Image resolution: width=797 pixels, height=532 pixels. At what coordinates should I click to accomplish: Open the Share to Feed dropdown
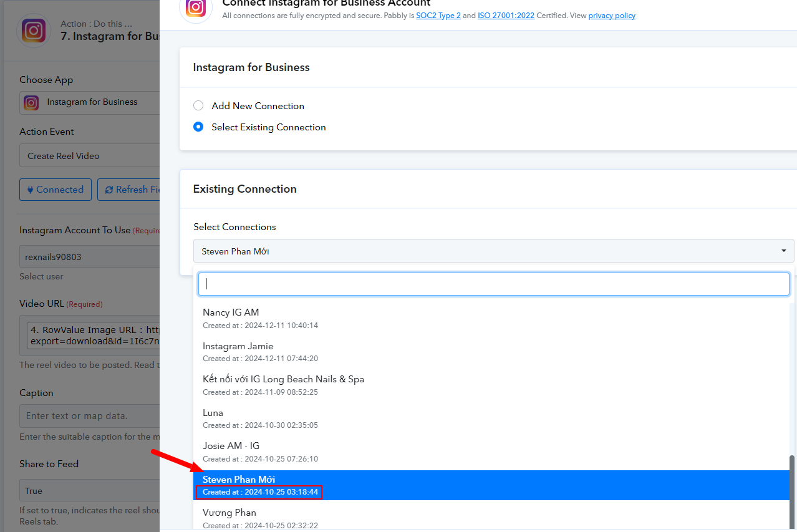point(90,491)
